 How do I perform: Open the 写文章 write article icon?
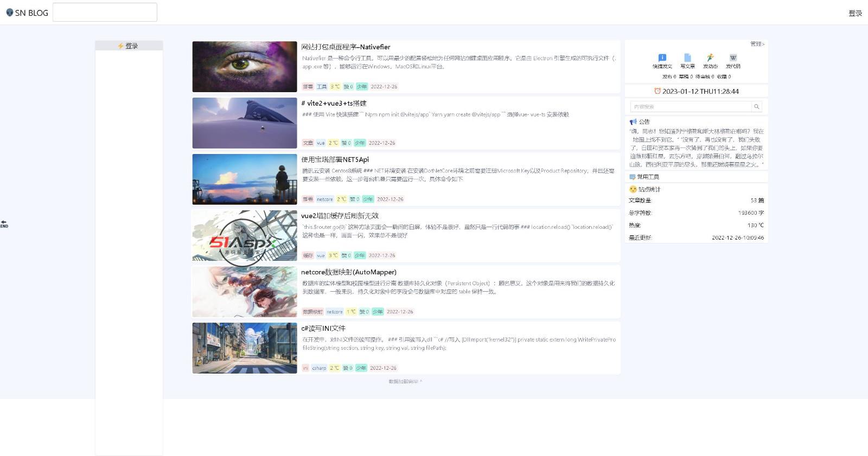(687, 57)
